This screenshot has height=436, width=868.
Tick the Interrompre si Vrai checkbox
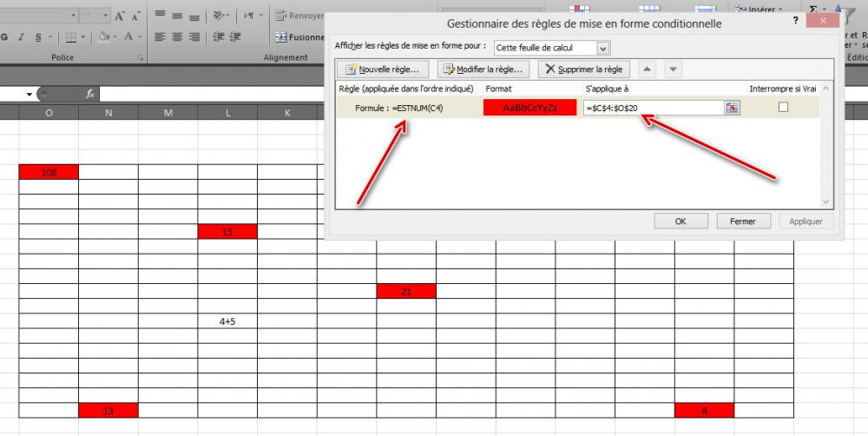(x=783, y=107)
